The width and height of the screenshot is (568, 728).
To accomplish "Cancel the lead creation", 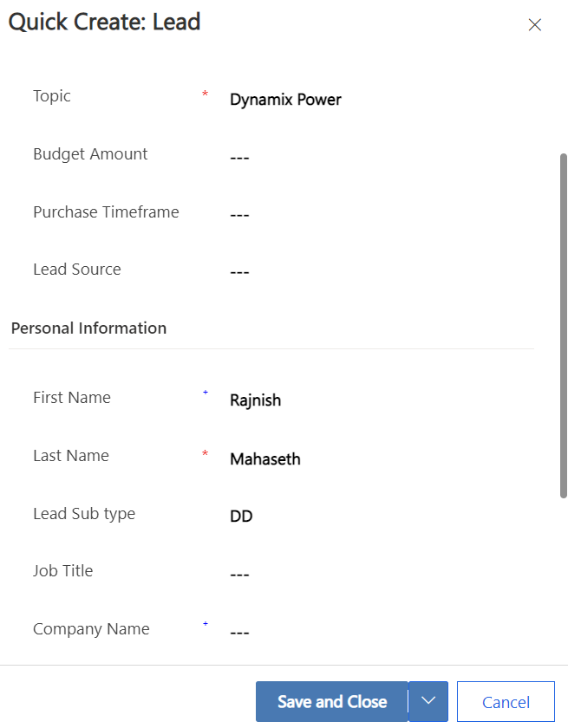I will coord(506,701).
